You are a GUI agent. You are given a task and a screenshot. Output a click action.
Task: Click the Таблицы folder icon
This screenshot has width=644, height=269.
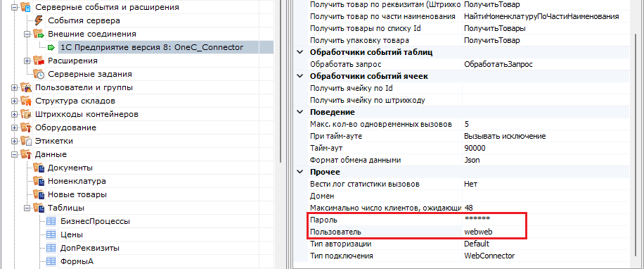[39, 208]
